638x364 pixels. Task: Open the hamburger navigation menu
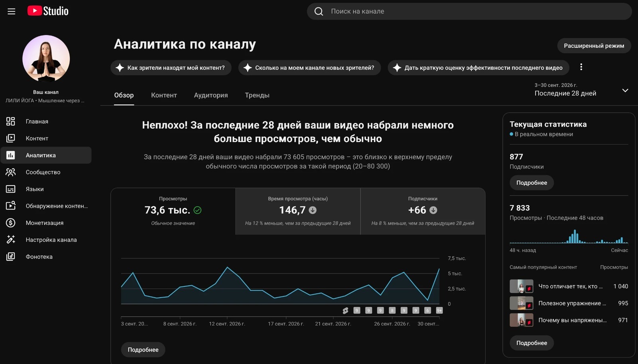(11, 11)
